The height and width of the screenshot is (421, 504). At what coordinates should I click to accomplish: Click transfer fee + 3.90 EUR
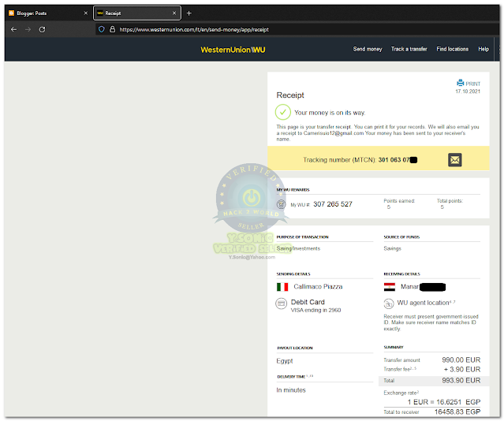[462, 370]
